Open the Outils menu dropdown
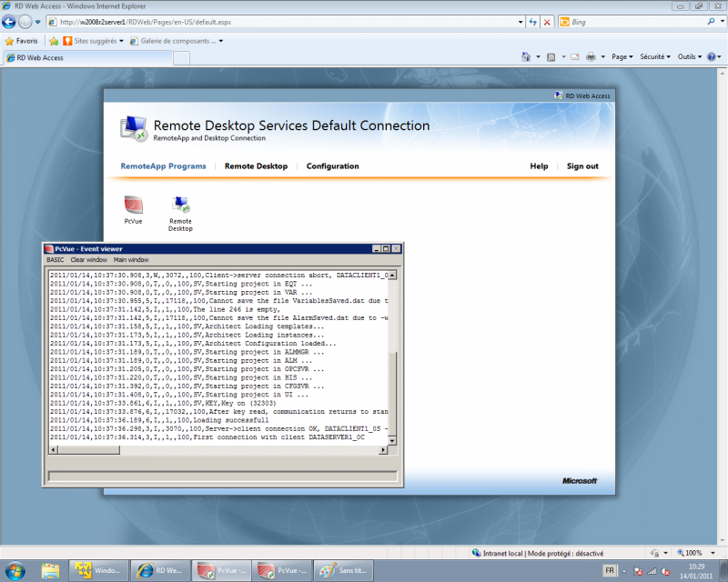Screen dimensions: 728x582 690,56
